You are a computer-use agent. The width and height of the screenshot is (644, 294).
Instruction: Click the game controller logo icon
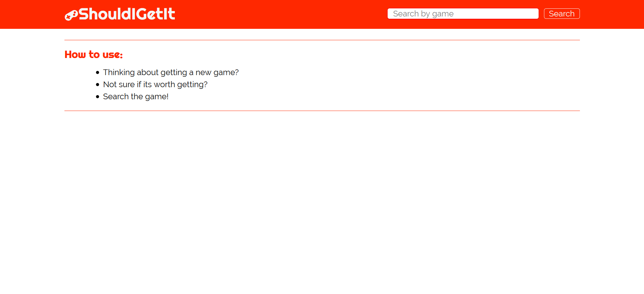pos(71,15)
